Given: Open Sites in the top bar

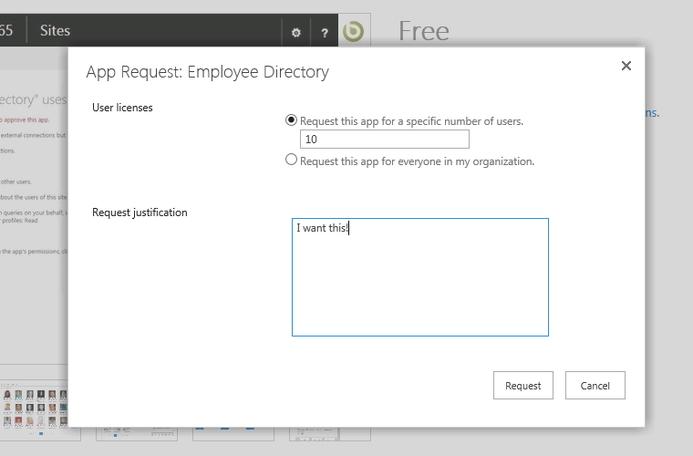Looking at the screenshot, I should 55,30.
